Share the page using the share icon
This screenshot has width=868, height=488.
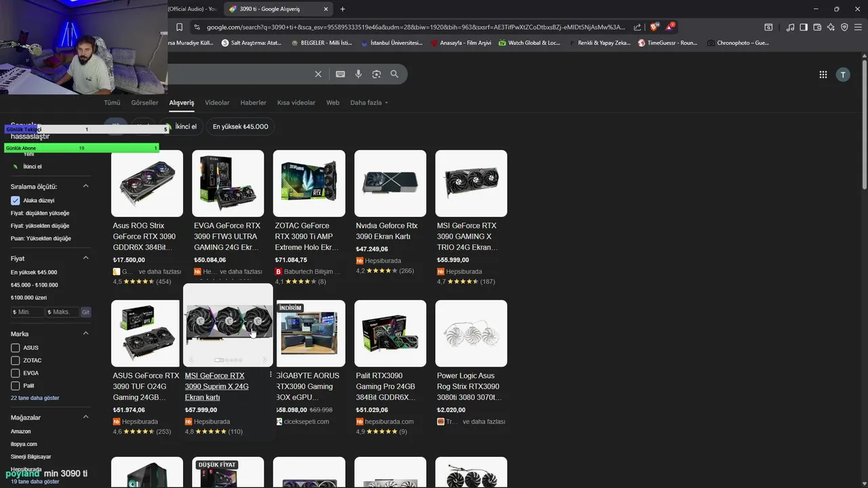pos(637,27)
